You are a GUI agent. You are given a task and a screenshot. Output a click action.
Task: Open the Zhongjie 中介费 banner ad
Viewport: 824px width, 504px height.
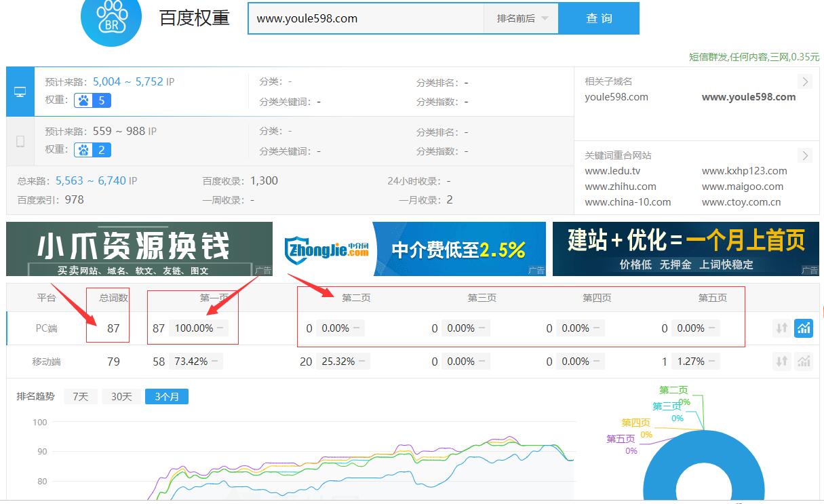[412, 249]
